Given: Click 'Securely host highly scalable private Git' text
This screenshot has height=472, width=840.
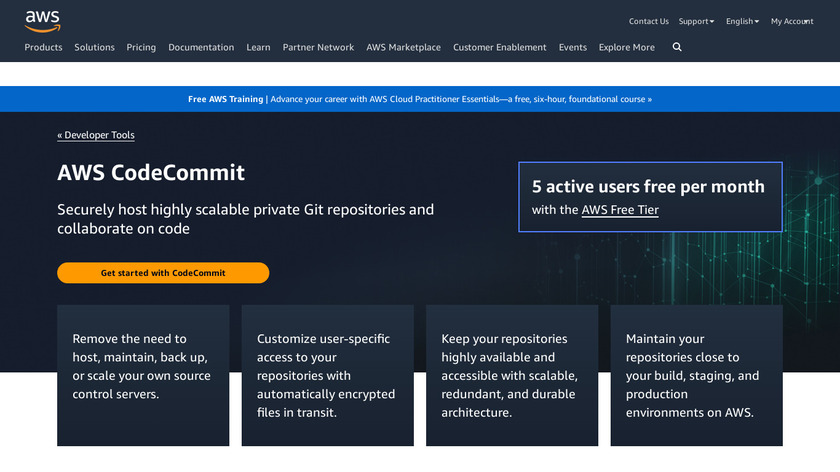Looking at the screenshot, I should (246, 219).
